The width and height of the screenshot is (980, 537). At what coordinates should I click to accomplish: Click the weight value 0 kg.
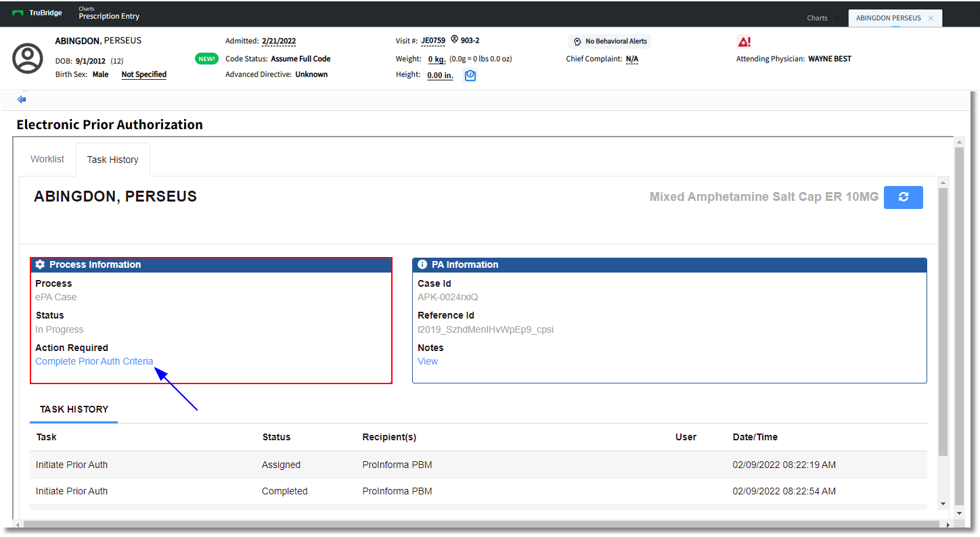click(437, 59)
